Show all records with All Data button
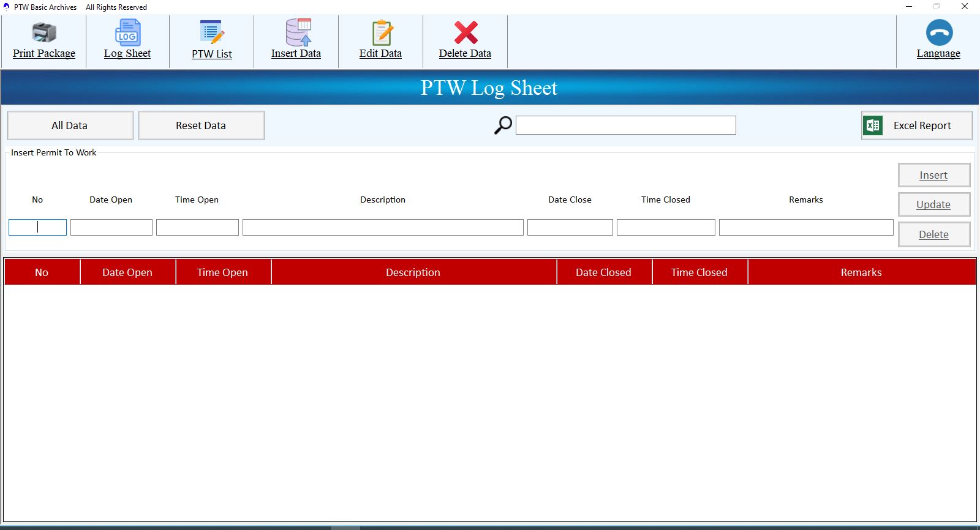This screenshot has height=530, width=980. [x=70, y=125]
